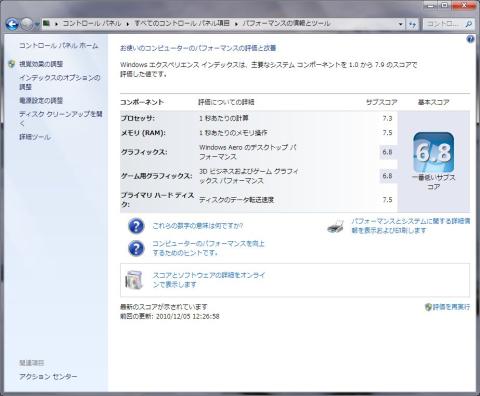Open スコアとソフトウェアの詳細をオンラインで表示 link
The image size is (480, 396).
[209, 280]
